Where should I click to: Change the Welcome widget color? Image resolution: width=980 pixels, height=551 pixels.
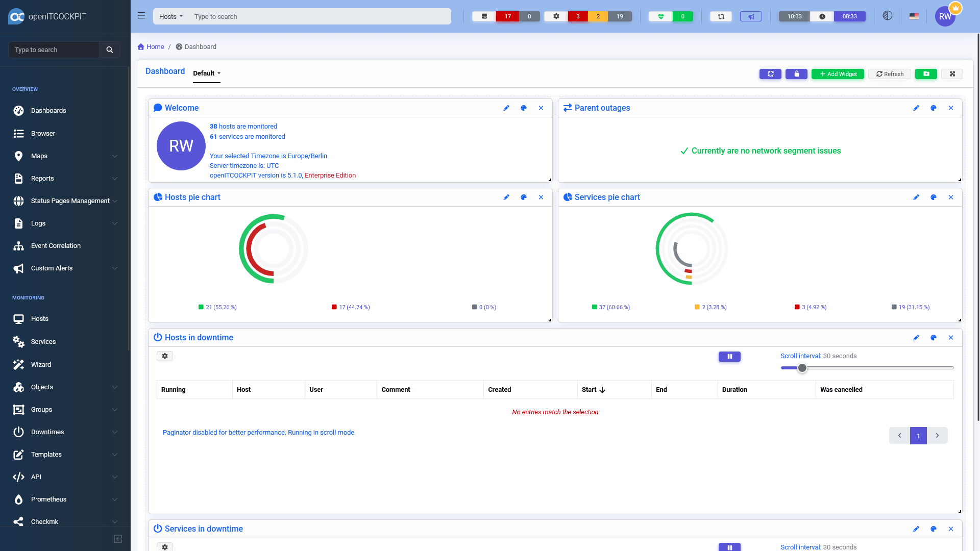click(x=524, y=108)
